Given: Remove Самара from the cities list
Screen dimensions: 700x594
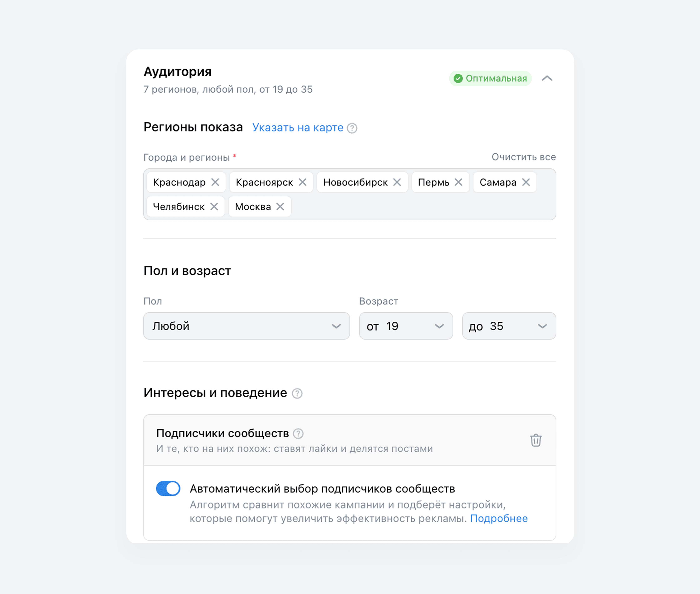Looking at the screenshot, I should tap(526, 182).
